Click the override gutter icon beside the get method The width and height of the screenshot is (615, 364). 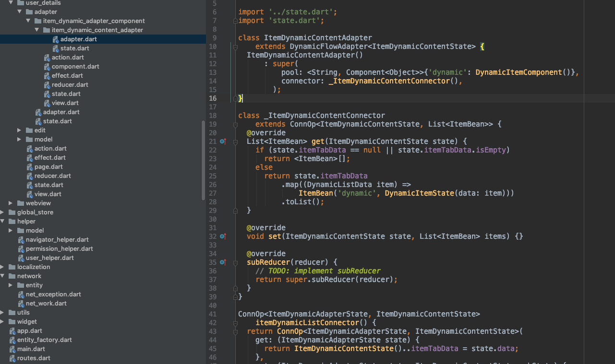pos(222,141)
